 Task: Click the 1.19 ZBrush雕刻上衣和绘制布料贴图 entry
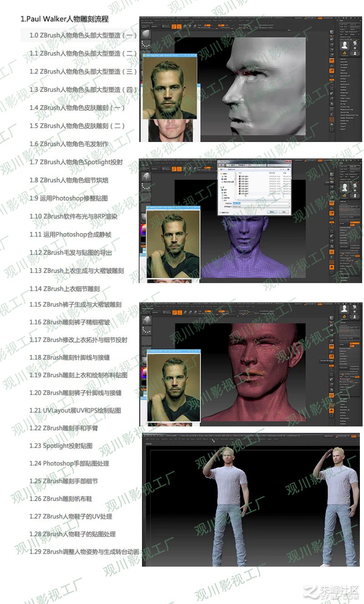click(x=78, y=376)
